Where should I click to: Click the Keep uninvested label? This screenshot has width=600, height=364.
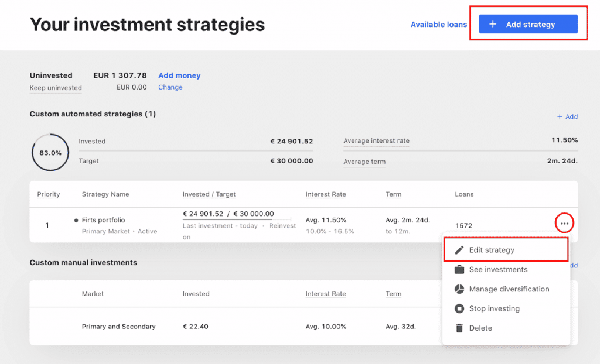[x=56, y=88]
